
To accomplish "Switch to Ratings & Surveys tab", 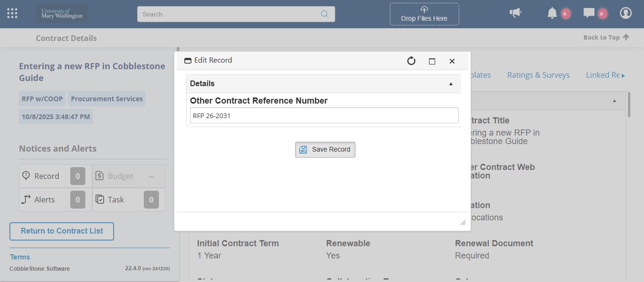I will point(538,75).
